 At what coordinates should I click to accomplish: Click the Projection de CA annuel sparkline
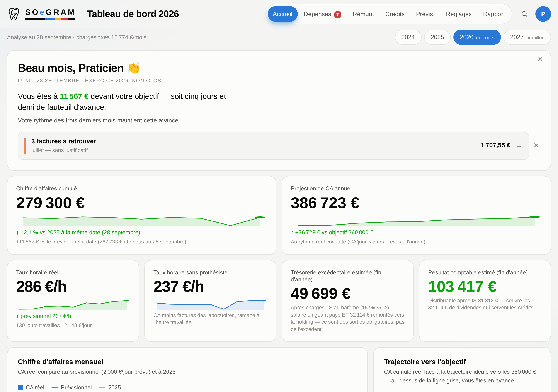click(417, 221)
